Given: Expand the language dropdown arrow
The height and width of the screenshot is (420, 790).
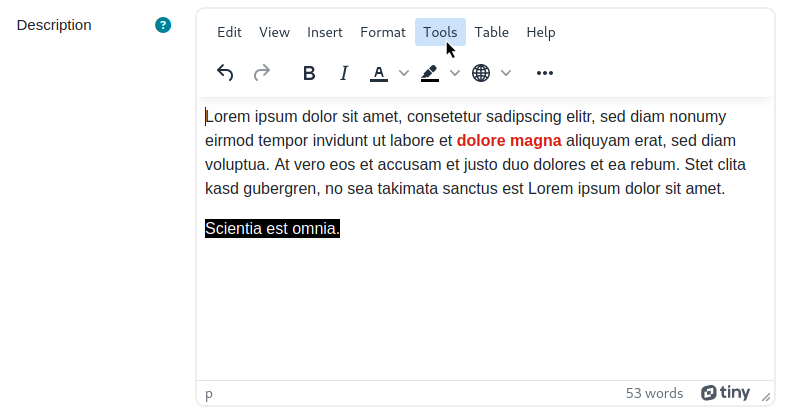Looking at the screenshot, I should pos(506,73).
